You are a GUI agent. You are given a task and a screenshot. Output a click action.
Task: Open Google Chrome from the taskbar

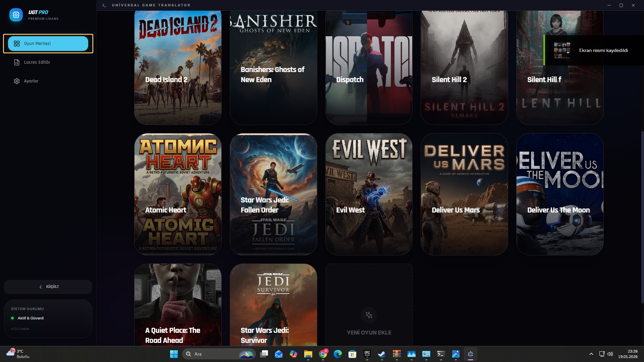coord(323,354)
